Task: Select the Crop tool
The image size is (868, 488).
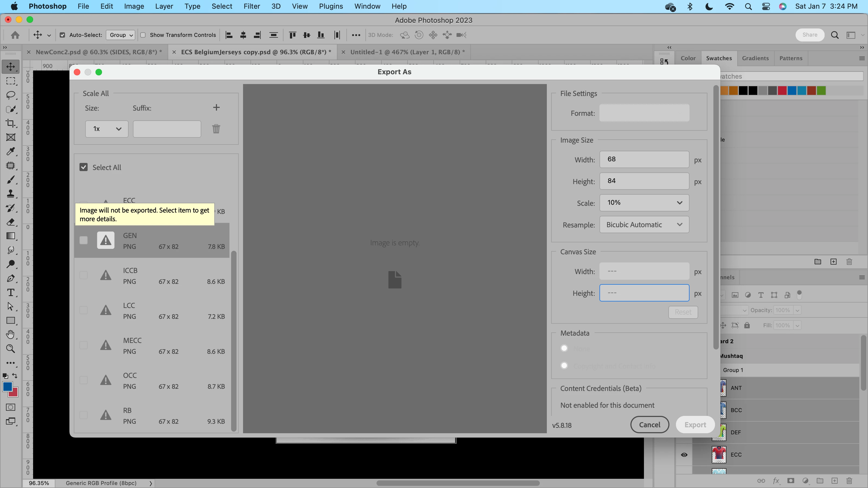Action: (x=11, y=123)
